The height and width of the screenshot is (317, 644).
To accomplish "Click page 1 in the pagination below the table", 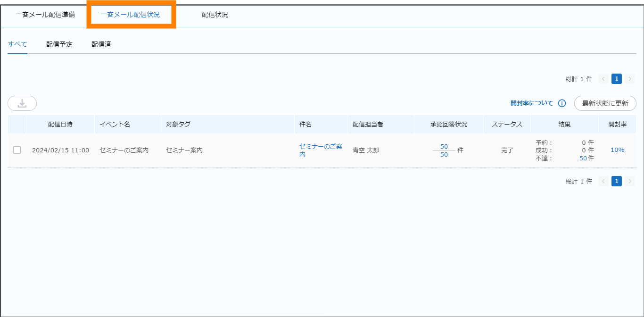I will [616, 181].
